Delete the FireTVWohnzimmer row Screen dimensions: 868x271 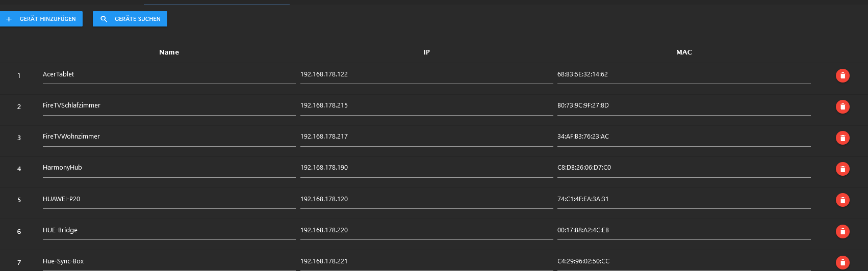(843, 138)
